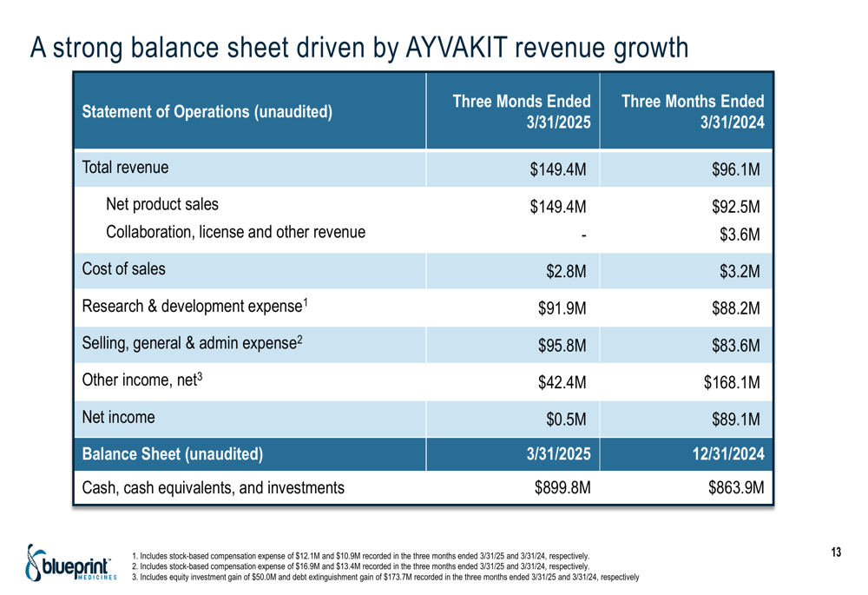Select the $3.6M collaboration revenue value
Viewport: 868px width, 595px height.
click(x=740, y=235)
